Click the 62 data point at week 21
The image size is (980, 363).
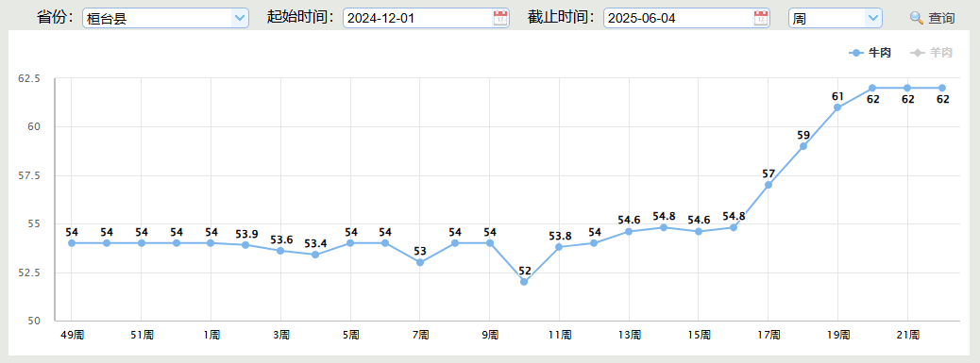(x=907, y=88)
